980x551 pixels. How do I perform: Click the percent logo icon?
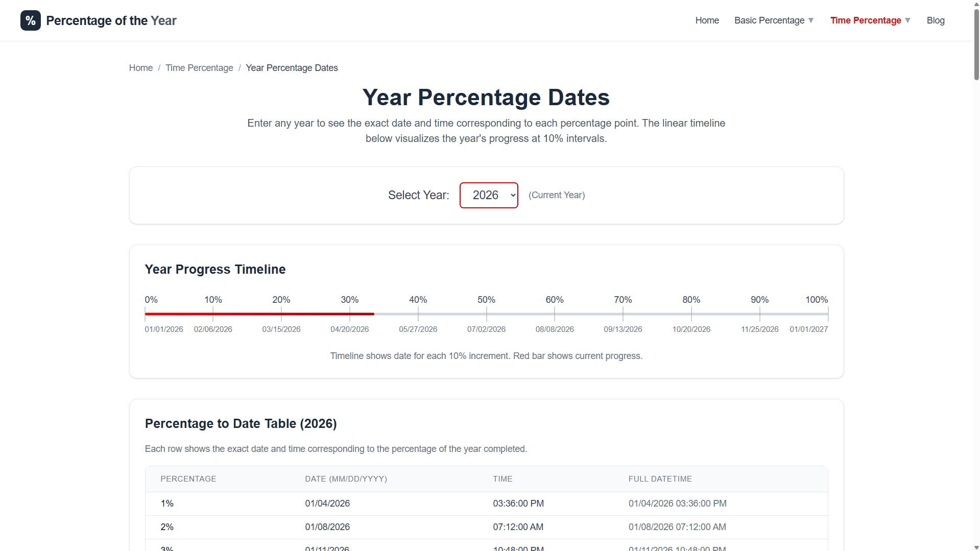pos(31,20)
